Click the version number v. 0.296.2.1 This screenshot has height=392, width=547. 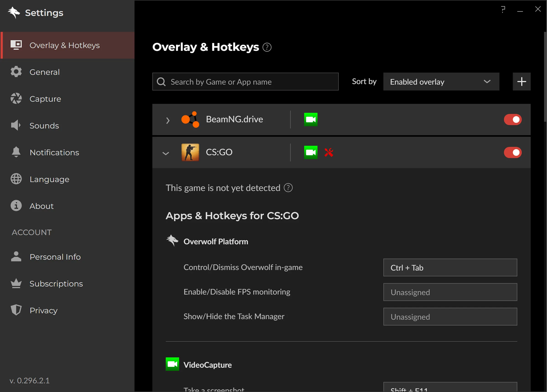click(30, 381)
